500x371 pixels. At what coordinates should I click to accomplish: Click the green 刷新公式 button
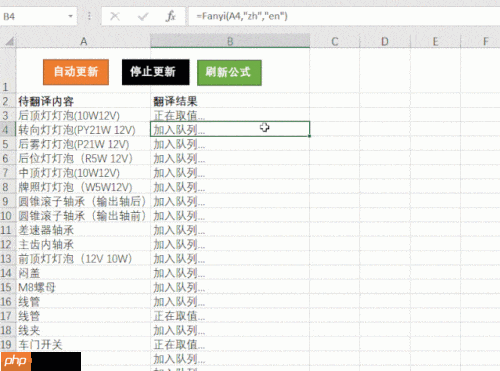229,73
